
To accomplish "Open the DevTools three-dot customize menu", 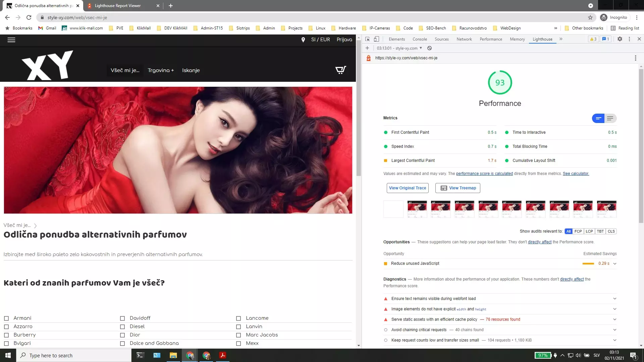I will click(629, 39).
